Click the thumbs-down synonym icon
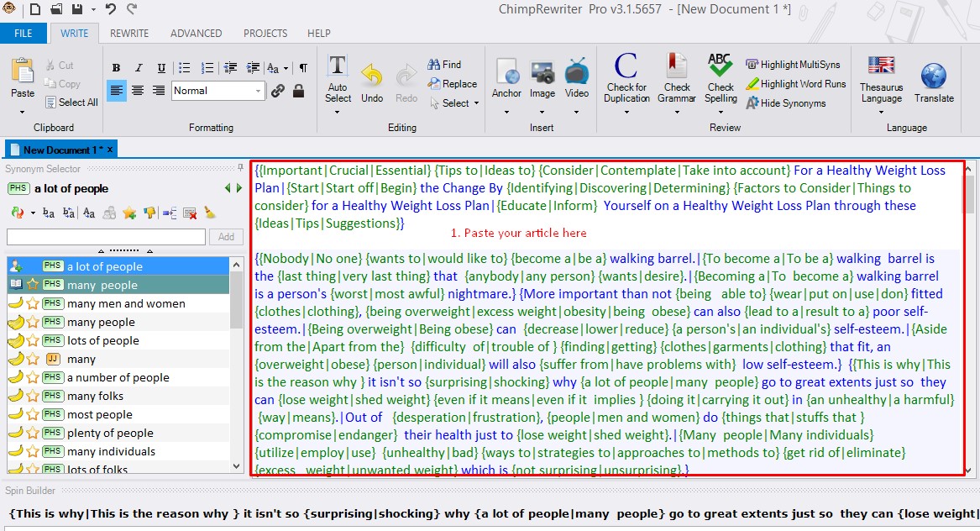Image resolution: width=980 pixels, height=531 pixels. click(x=149, y=213)
